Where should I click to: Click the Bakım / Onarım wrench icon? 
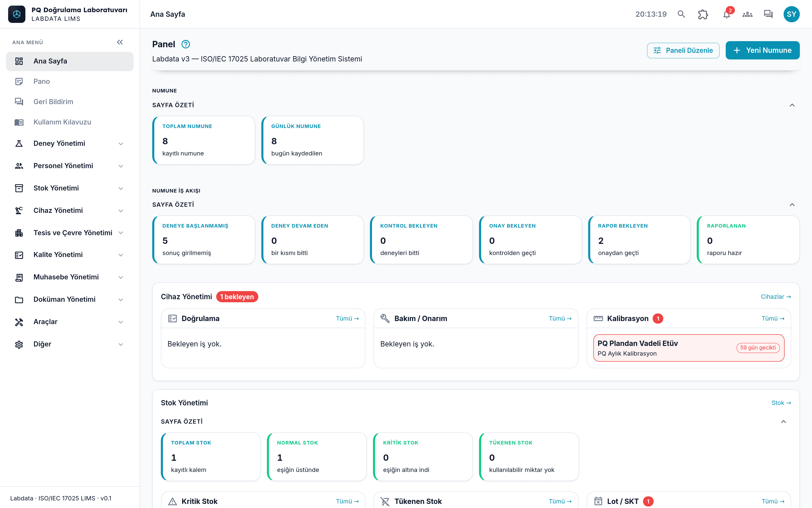(x=385, y=318)
